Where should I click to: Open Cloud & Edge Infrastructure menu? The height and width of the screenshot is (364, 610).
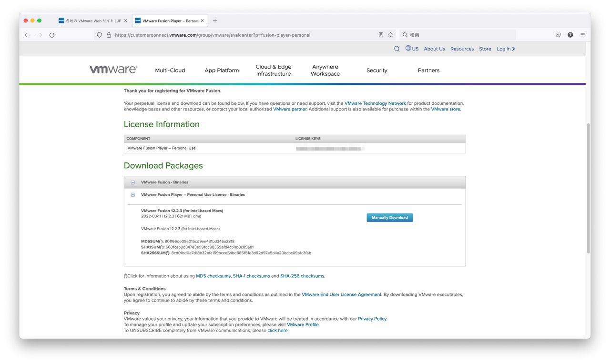tap(274, 70)
